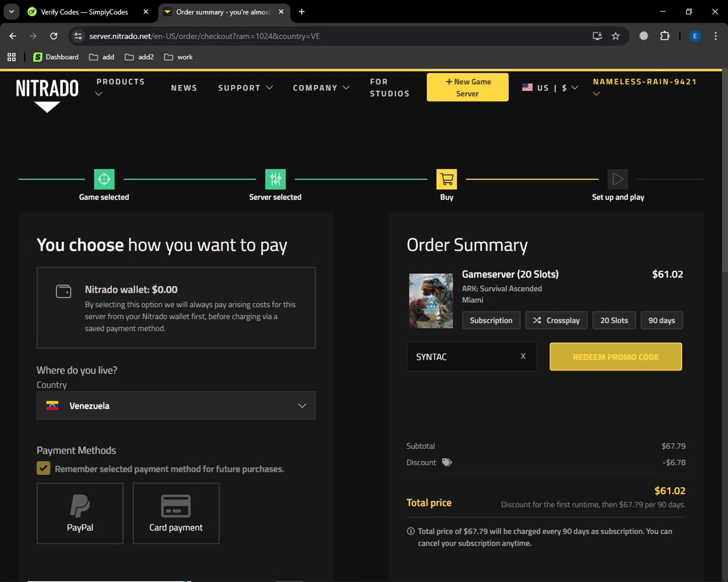
Task: Click the ARK Survival Ascended thumbnail
Action: (x=430, y=301)
